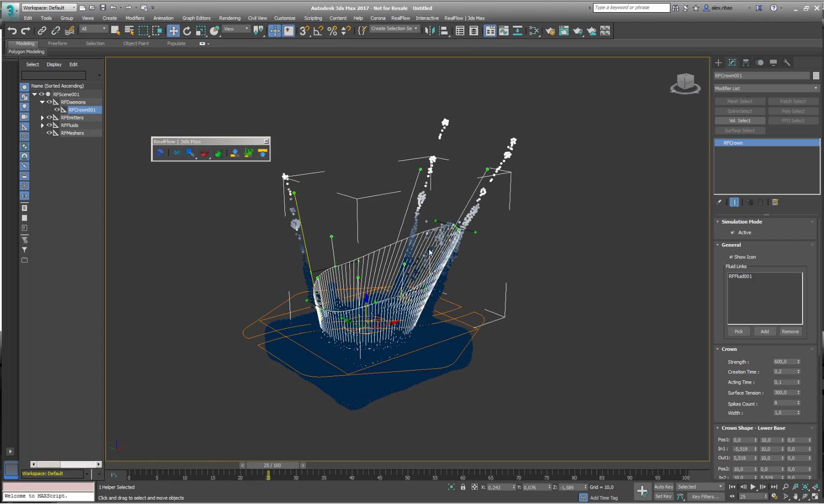The height and width of the screenshot is (504, 824).
Task: Open the Modifier List dropdown
Action: click(767, 88)
